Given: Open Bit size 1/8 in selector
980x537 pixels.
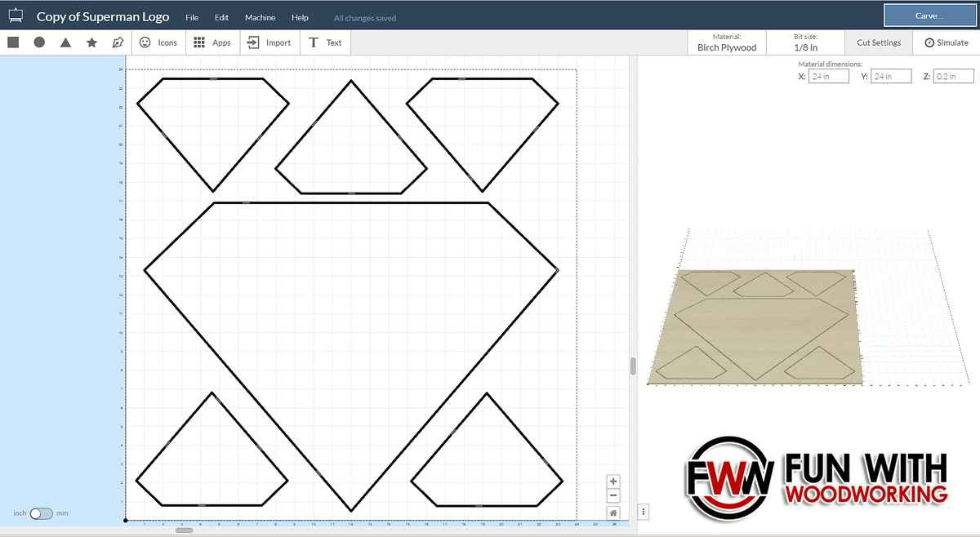Looking at the screenshot, I should click(x=805, y=42).
